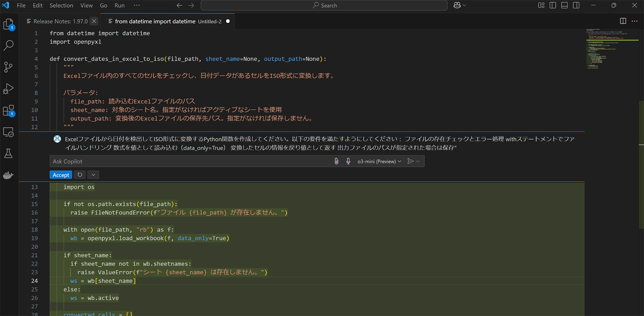Click 'import os' on line 13
The width and height of the screenshot is (644, 316).
point(79,187)
